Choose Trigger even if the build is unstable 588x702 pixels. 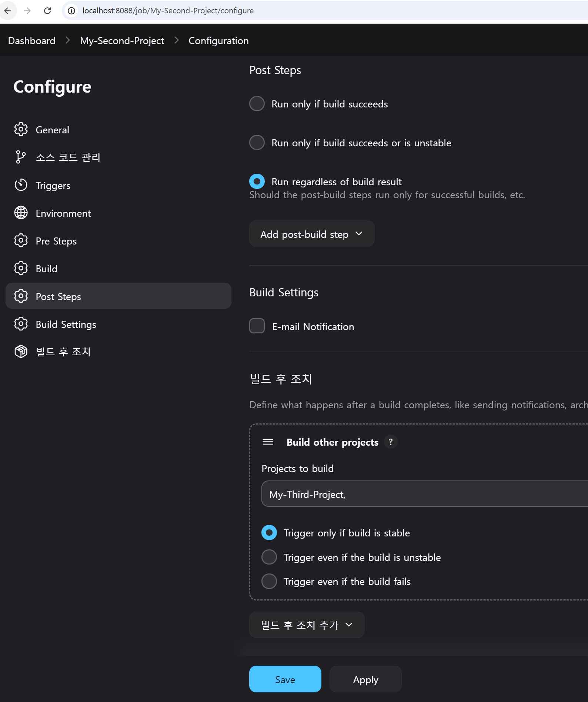point(269,557)
